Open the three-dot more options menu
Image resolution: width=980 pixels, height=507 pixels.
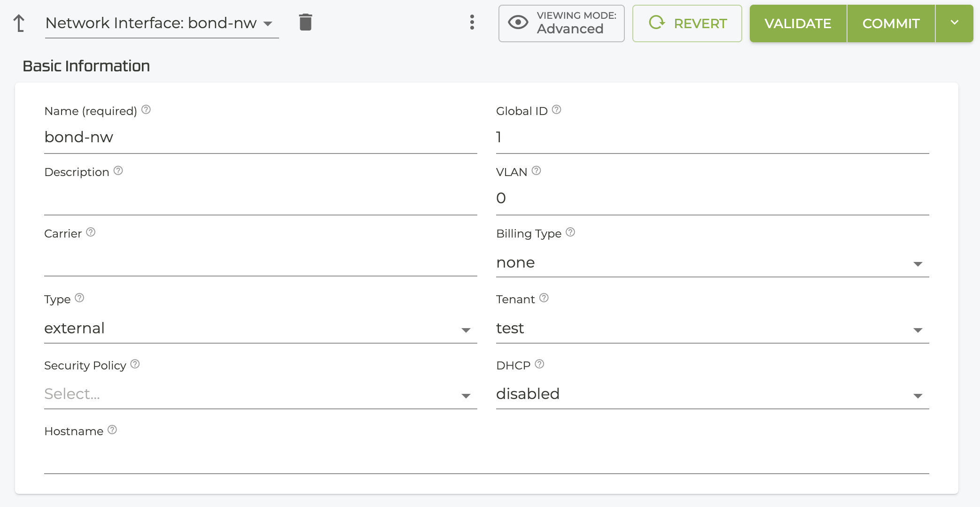(472, 22)
